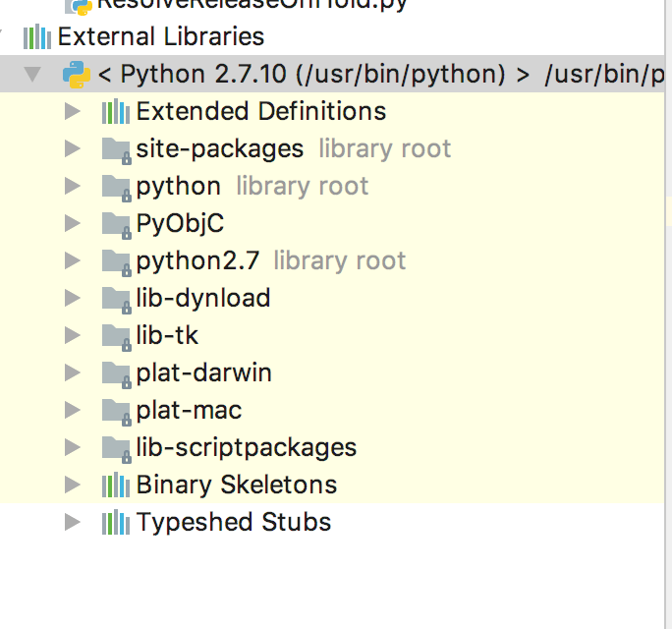Select the lib-scriptpackages folder label
This screenshot has height=629, width=672.
[246, 448]
